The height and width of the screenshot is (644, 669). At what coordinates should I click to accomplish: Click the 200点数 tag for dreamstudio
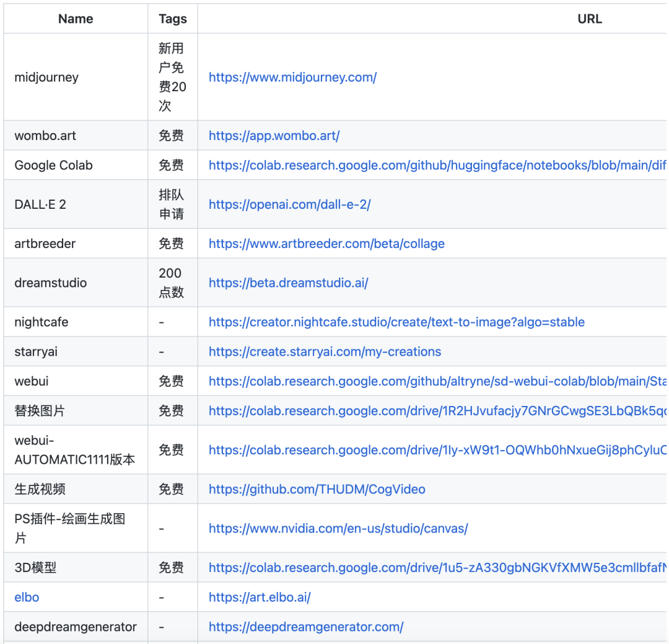click(x=172, y=283)
